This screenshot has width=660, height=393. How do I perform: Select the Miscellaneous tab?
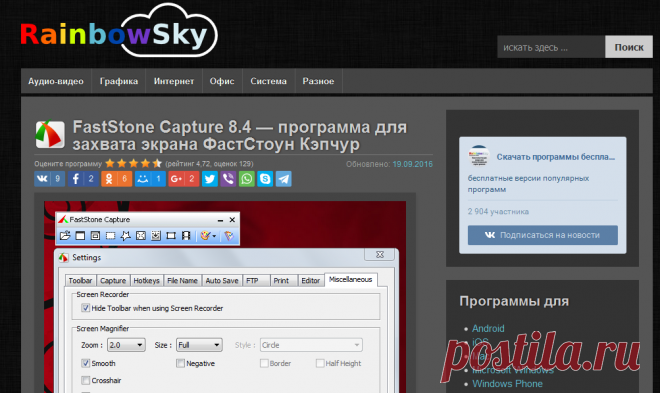pos(351,279)
